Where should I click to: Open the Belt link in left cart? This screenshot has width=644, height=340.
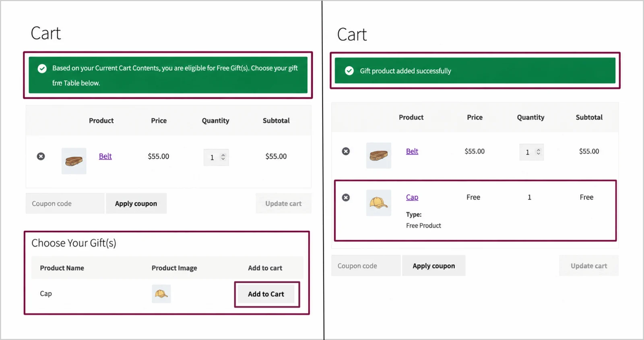105,156
